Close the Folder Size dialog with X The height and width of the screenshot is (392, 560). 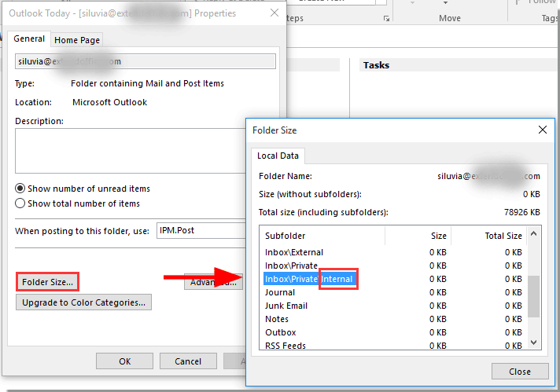point(541,130)
